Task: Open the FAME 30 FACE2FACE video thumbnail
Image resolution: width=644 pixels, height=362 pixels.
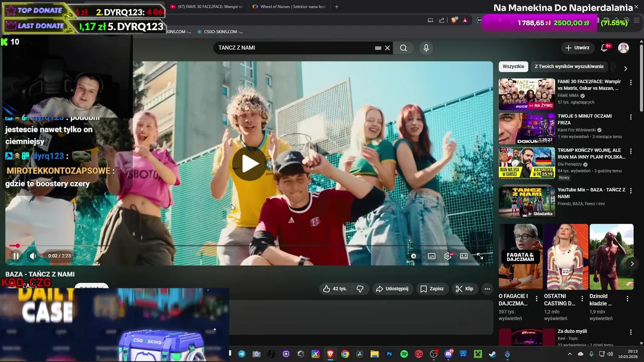Action: click(x=527, y=94)
